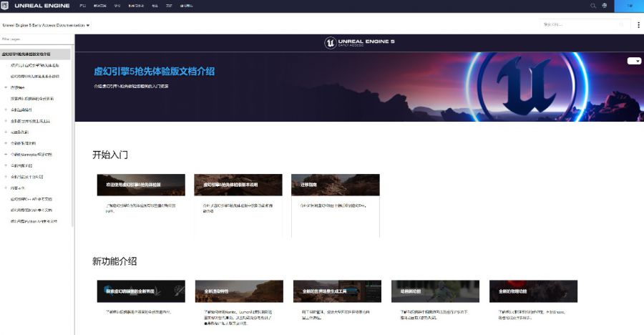Open the 产品 menu in top navigation

[x=82, y=6]
